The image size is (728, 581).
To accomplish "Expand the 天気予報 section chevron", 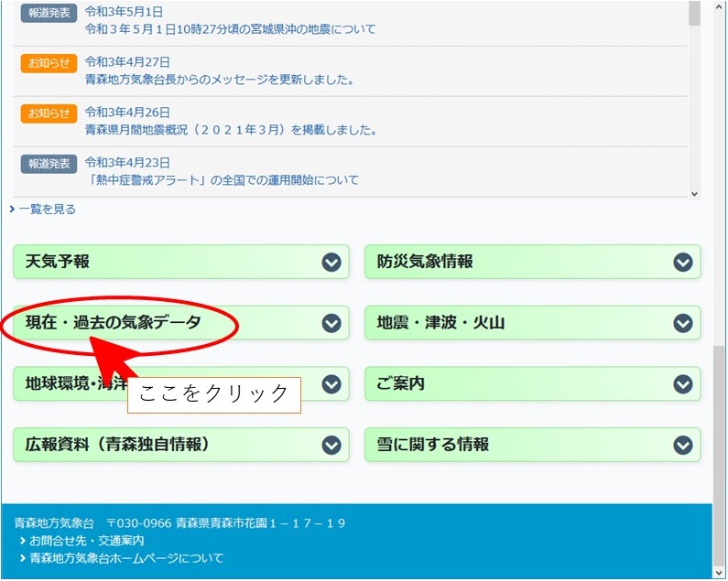I will 331,263.
